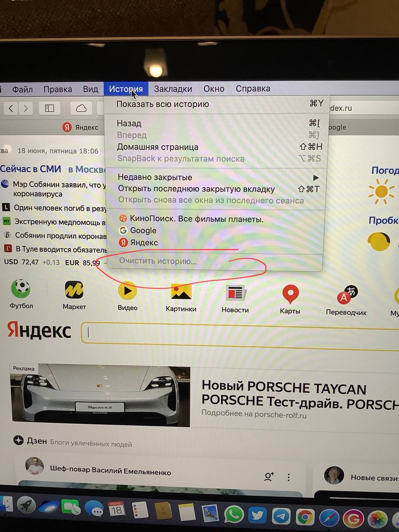Choose Назад in the History menu
The width and height of the screenshot is (399, 532).
coord(216,123)
